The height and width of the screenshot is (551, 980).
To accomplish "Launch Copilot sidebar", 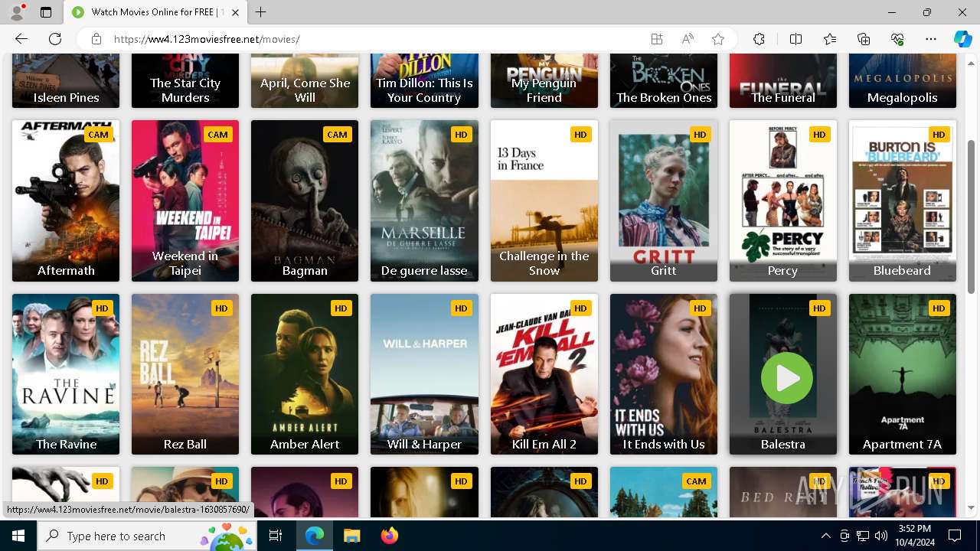I will [962, 39].
